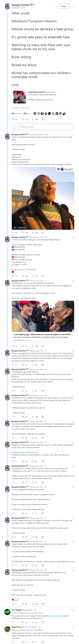Like the Washington Post tweet with 106 likes
79x644 pixels.
(x=35, y=346)
